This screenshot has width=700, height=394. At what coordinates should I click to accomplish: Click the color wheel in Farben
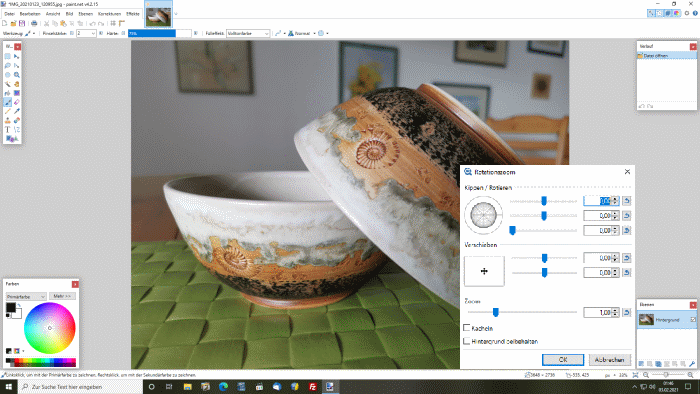[x=50, y=328]
